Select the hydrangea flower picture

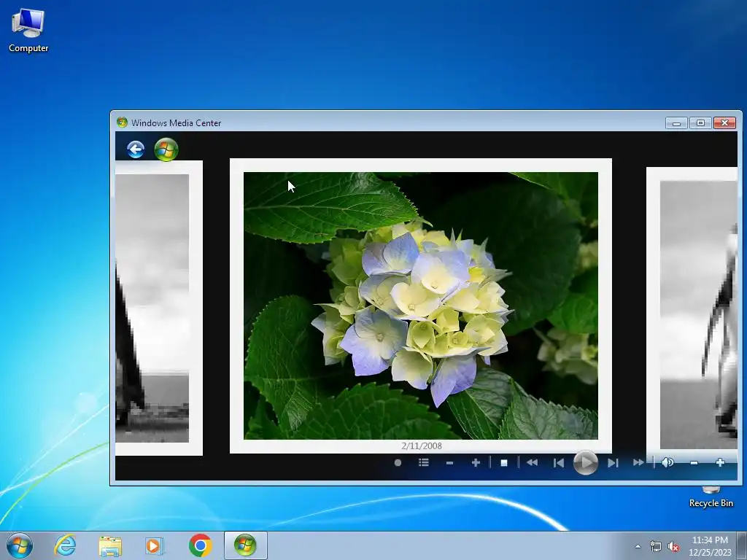[x=421, y=306]
